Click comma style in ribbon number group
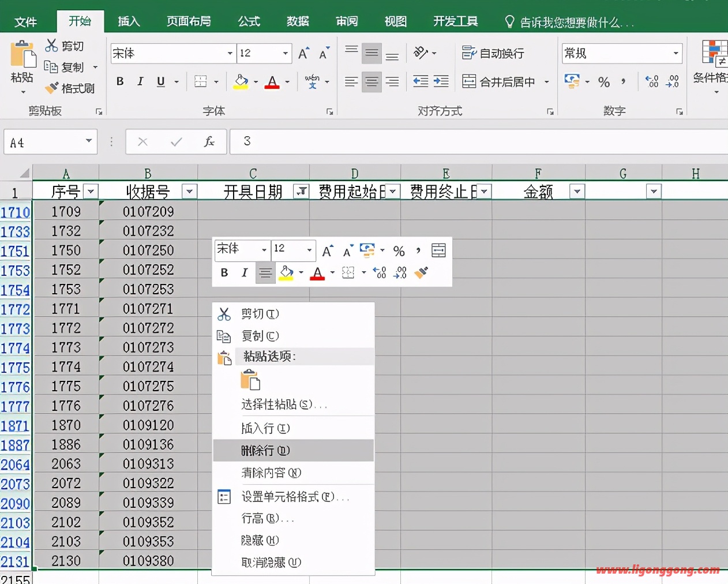The image size is (728, 584). tap(624, 81)
